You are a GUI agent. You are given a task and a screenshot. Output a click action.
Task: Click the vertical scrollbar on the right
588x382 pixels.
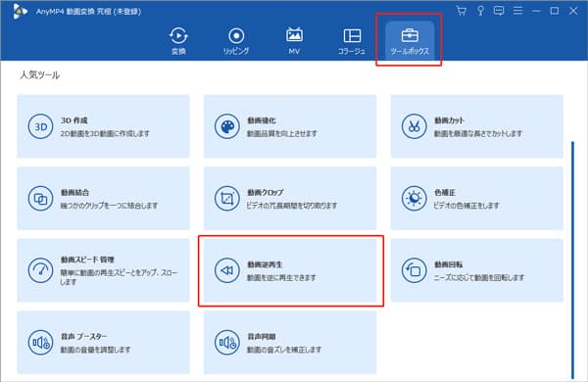click(572, 260)
